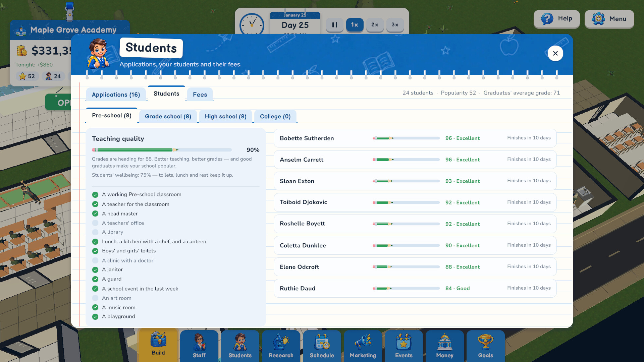Click the student count badge showing 24
This screenshot has height=362, width=644.
point(53,76)
